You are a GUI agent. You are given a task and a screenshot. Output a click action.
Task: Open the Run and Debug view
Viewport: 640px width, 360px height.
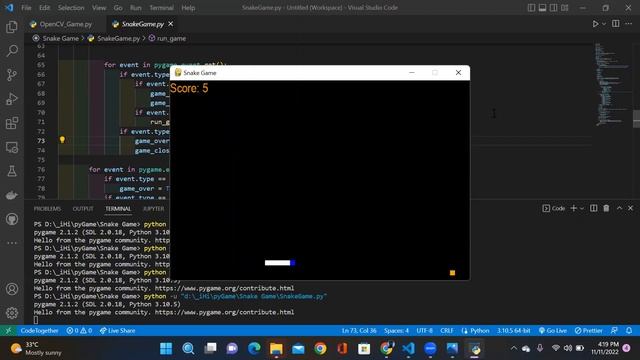click(x=12, y=99)
